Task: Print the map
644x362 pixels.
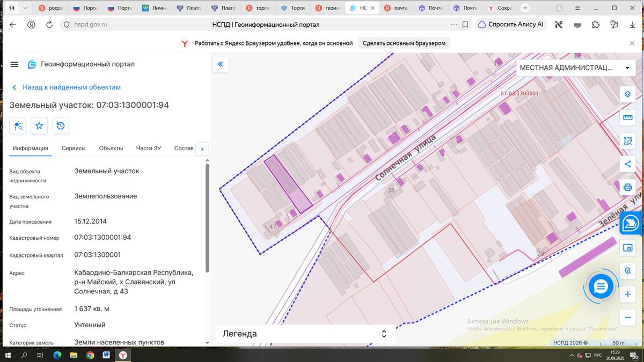Action: 627,188
